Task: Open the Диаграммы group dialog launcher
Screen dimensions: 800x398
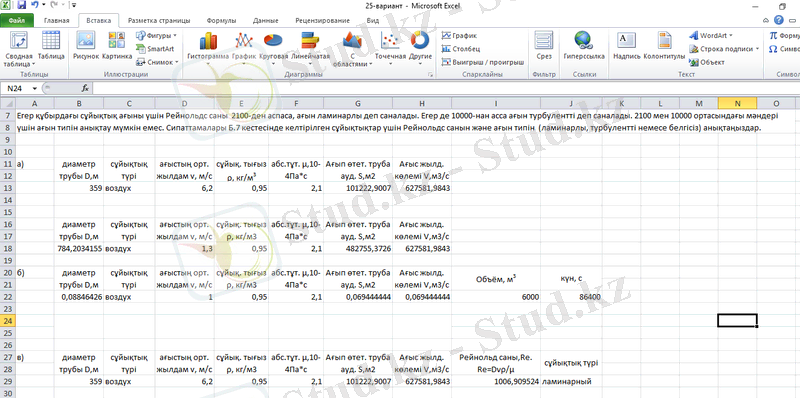Action: coord(431,74)
